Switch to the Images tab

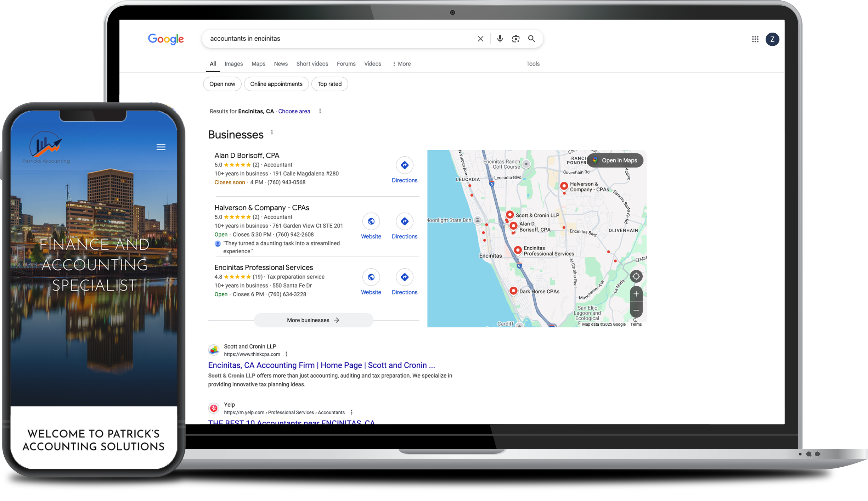tap(233, 64)
